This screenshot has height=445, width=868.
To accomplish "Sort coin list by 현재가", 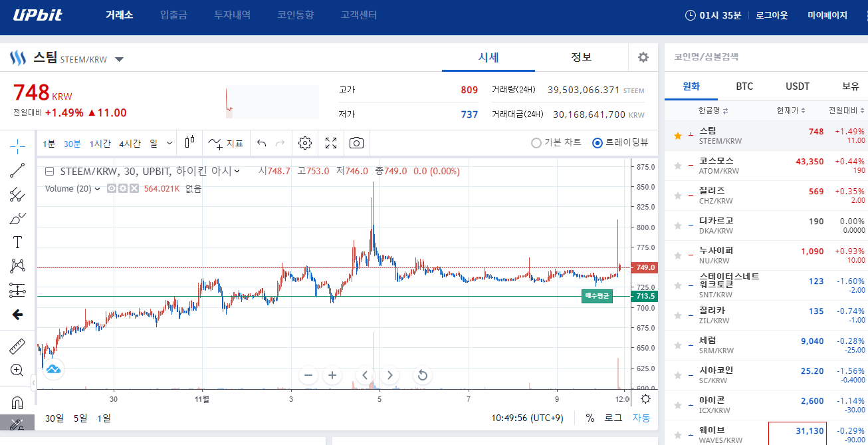I will (791, 110).
